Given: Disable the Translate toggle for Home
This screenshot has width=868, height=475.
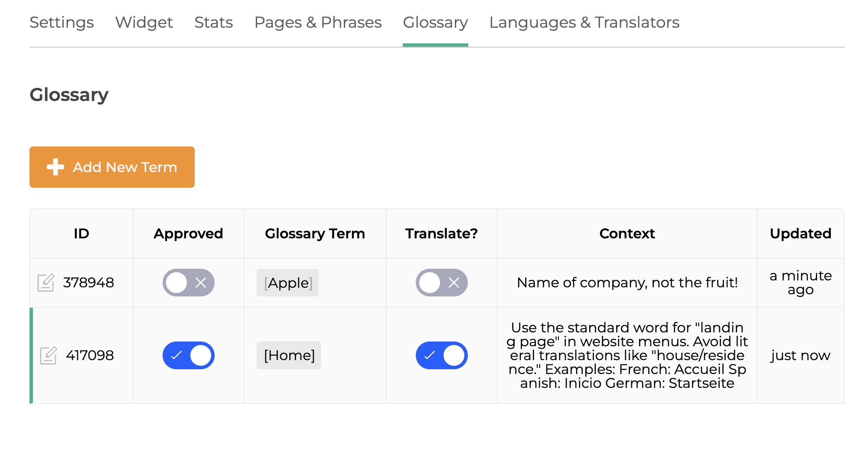Looking at the screenshot, I should click(x=441, y=355).
